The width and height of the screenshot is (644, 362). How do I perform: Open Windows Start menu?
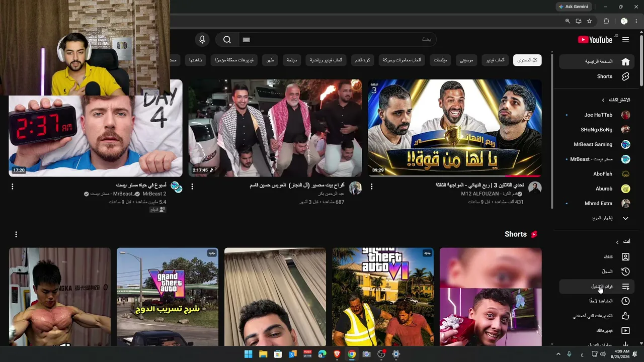point(248,354)
